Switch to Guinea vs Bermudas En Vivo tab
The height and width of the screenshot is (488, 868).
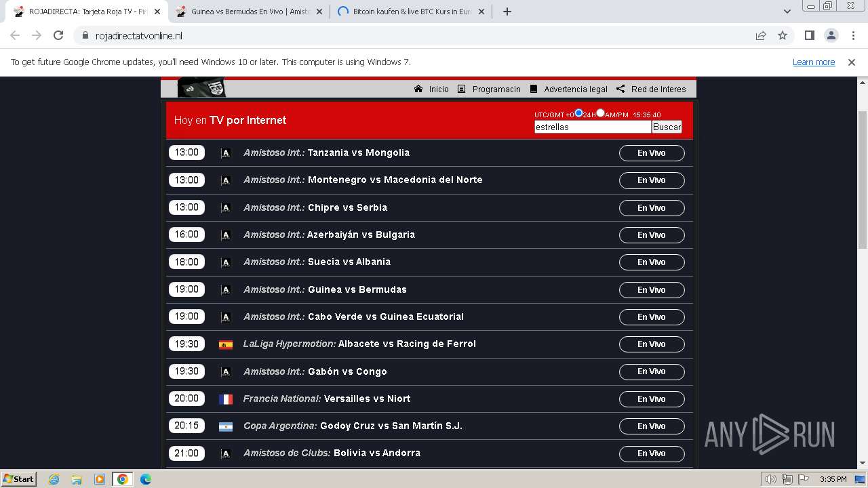click(250, 12)
